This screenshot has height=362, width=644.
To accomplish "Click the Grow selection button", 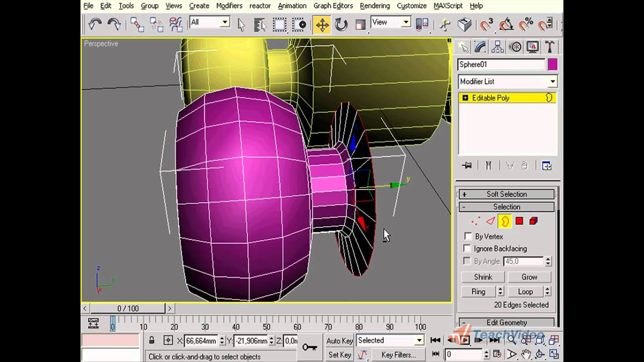I will click(x=529, y=277).
